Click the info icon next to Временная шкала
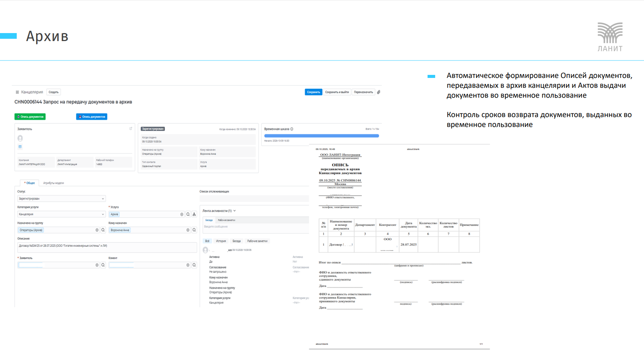The image size is (644, 360). [x=292, y=129]
